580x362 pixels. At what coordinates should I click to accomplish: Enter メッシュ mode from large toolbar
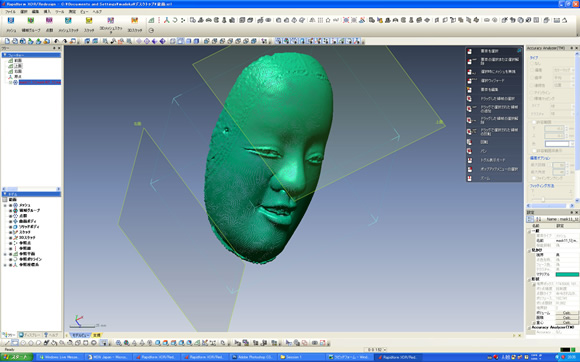[x=11, y=24]
